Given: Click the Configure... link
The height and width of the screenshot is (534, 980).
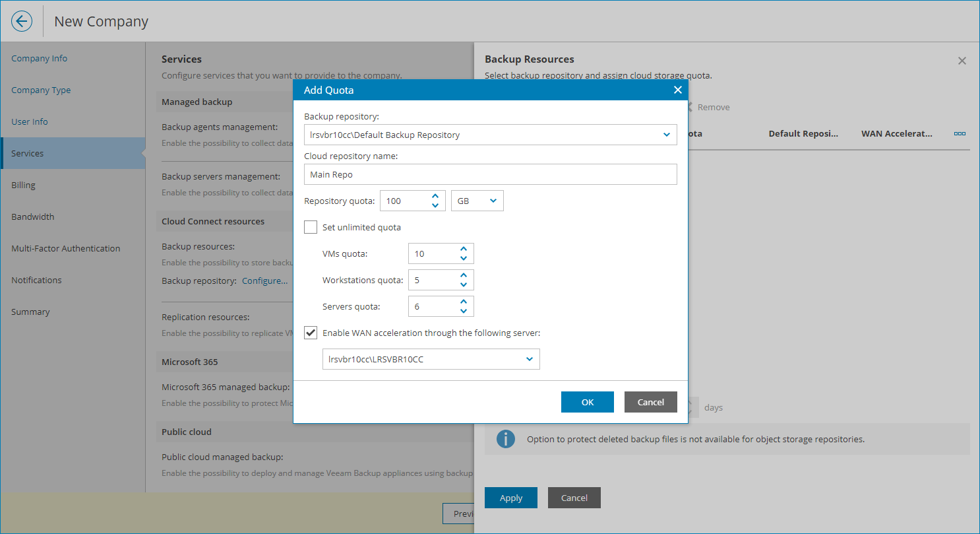Looking at the screenshot, I should tap(264, 281).
